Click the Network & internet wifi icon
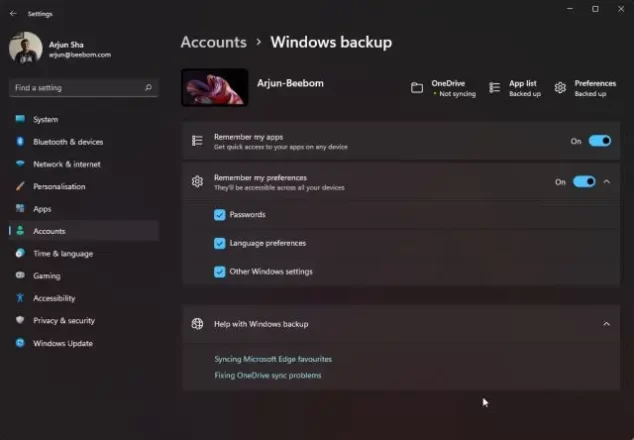The width and height of the screenshot is (634, 440). (x=20, y=164)
